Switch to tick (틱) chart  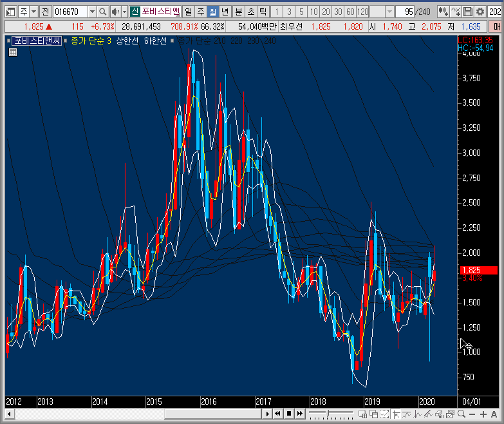click(263, 12)
